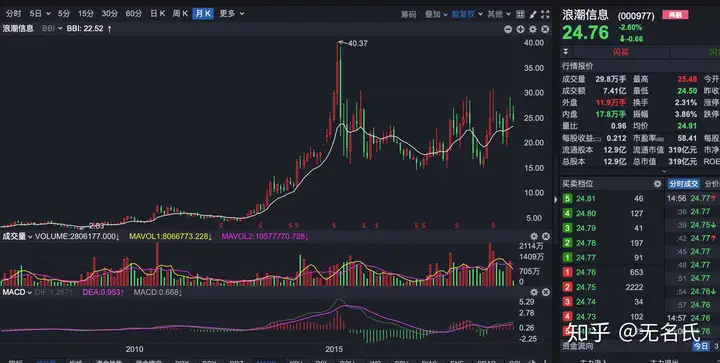Open the MACD sub-chart indicator dropdown
Viewport: 720px width, 363px height.
click(17, 292)
